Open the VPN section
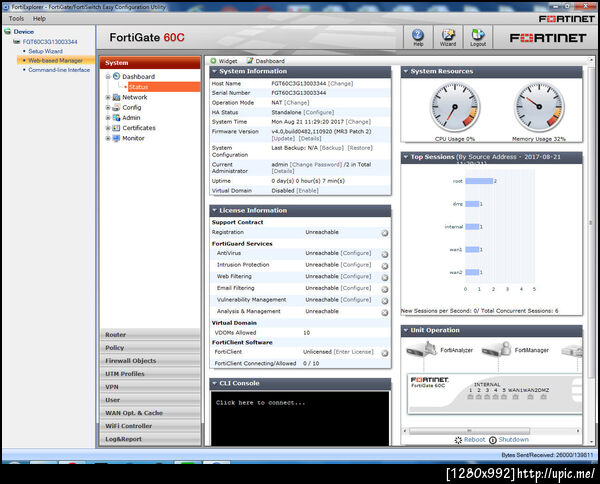 [150, 387]
